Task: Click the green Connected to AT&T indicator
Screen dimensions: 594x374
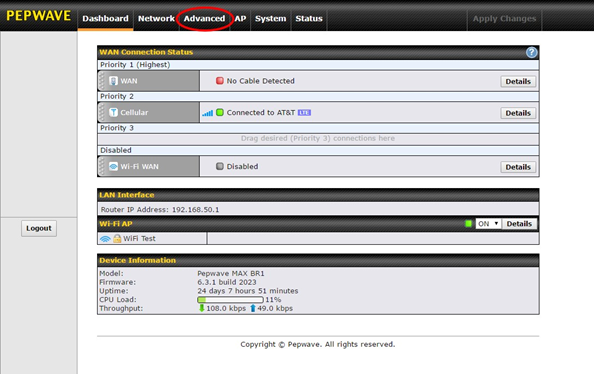Action: click(220, 113)
